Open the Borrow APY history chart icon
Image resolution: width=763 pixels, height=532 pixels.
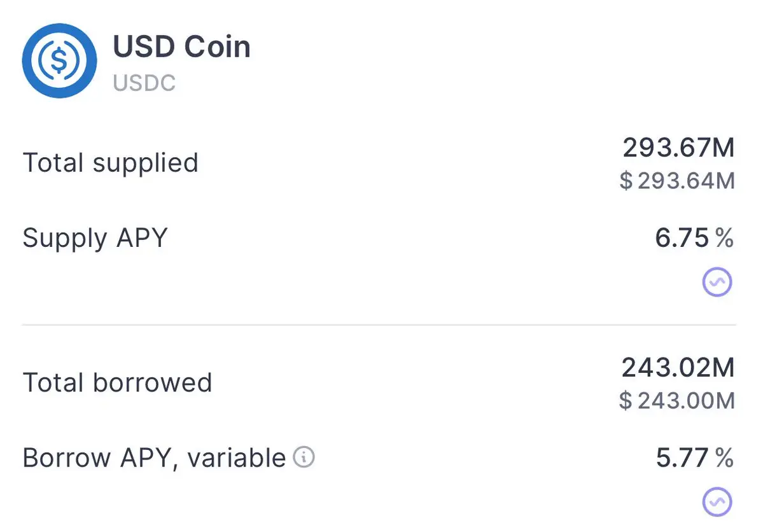point(717,502)
